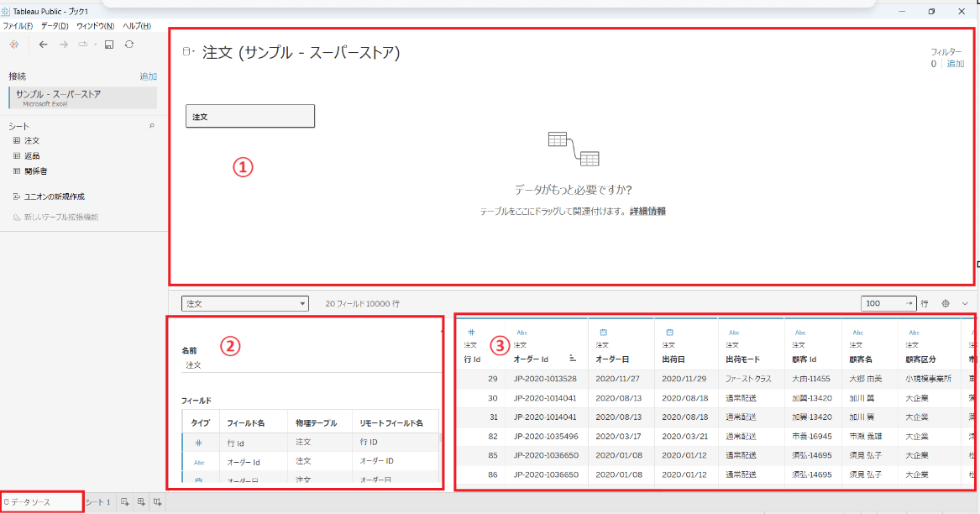
Task: Click calendar type icon above 出荷日 column
Action: pyautogui.click(x=669, y=333)
